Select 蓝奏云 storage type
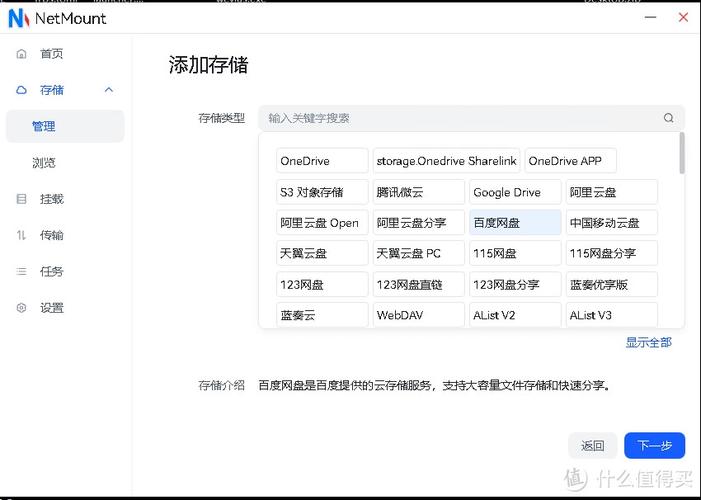The height and width of the screenshot is (500, 701). click(322, 315)
